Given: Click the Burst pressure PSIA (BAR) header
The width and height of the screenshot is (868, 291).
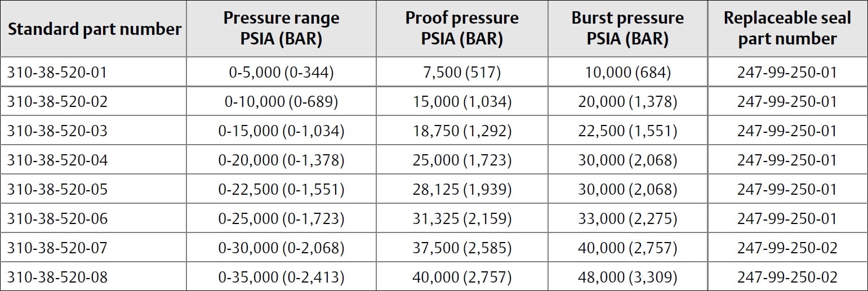Looking at the screenshot, I should 627,28.
